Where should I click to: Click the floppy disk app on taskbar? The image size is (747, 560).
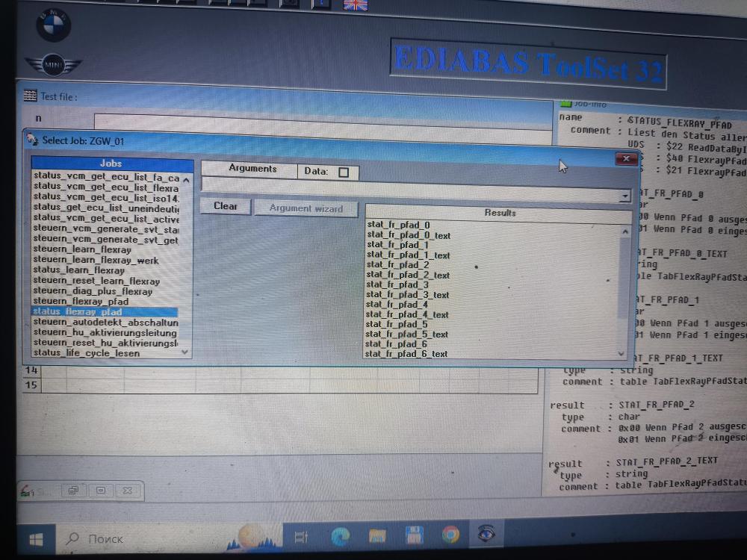(x=415, y=535)
